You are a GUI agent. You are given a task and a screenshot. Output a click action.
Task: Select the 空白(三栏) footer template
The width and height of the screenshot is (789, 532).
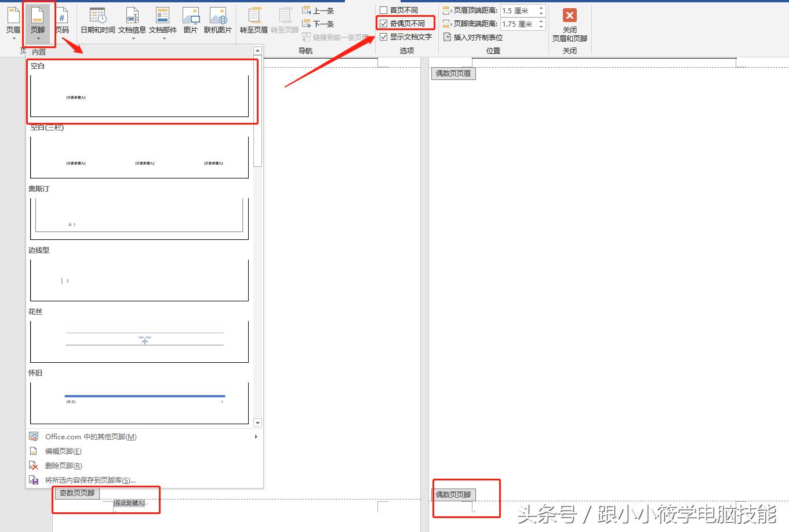pos(139,156)
